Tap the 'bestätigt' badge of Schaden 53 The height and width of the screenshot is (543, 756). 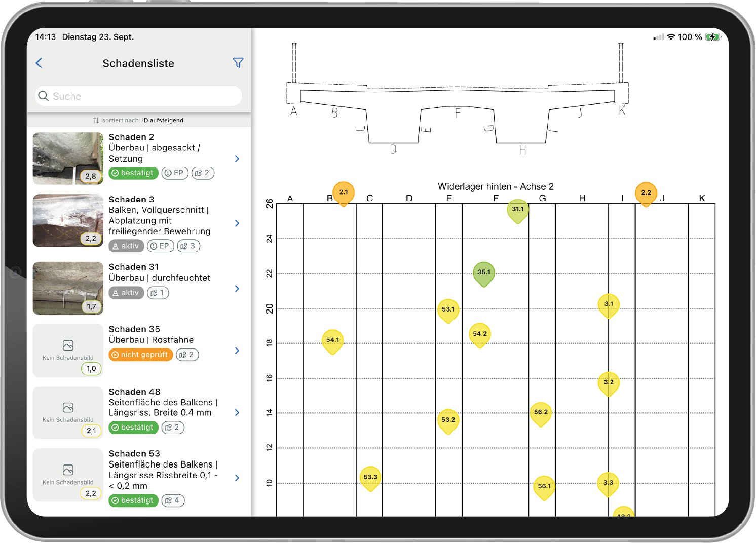tap(133, 500)
